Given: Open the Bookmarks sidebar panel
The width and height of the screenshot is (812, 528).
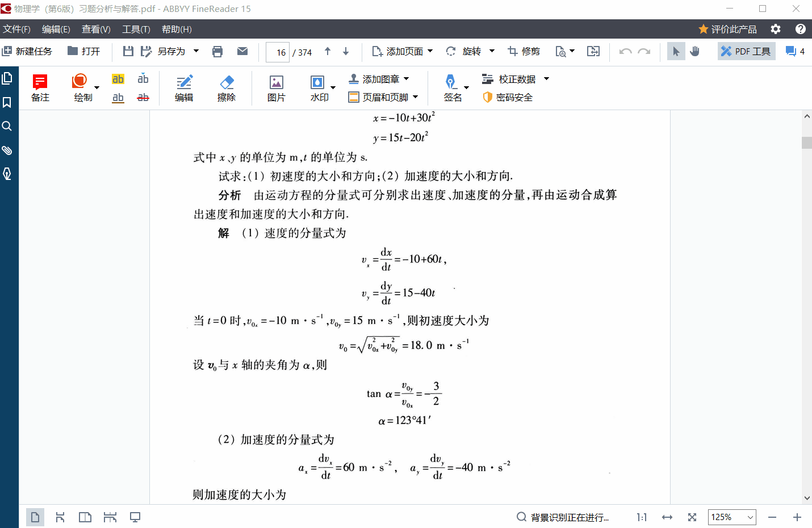Looking at the screenshot, I should click(7, 102).
